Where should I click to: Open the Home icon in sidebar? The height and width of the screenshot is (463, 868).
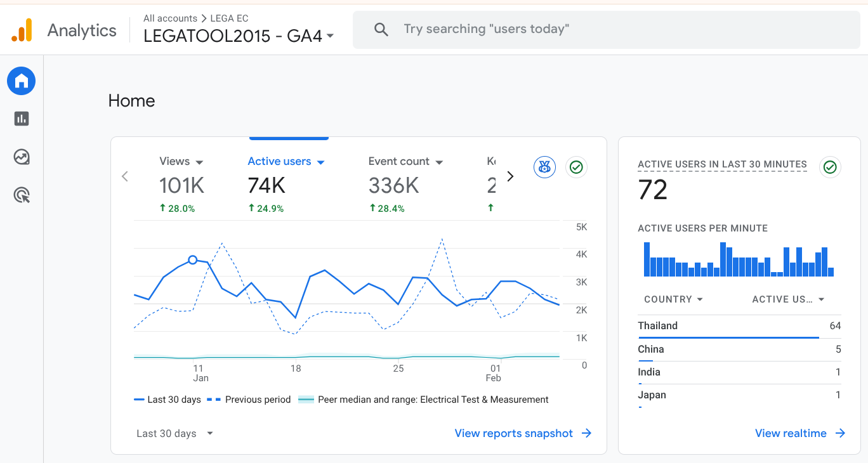click(21, 81)
